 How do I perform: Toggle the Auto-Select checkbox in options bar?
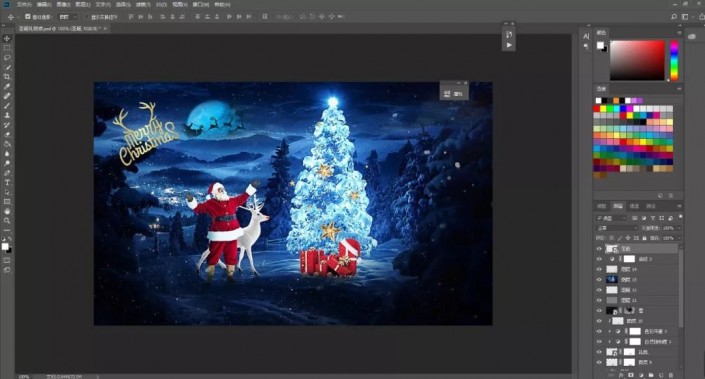click(x=27, y=17)
